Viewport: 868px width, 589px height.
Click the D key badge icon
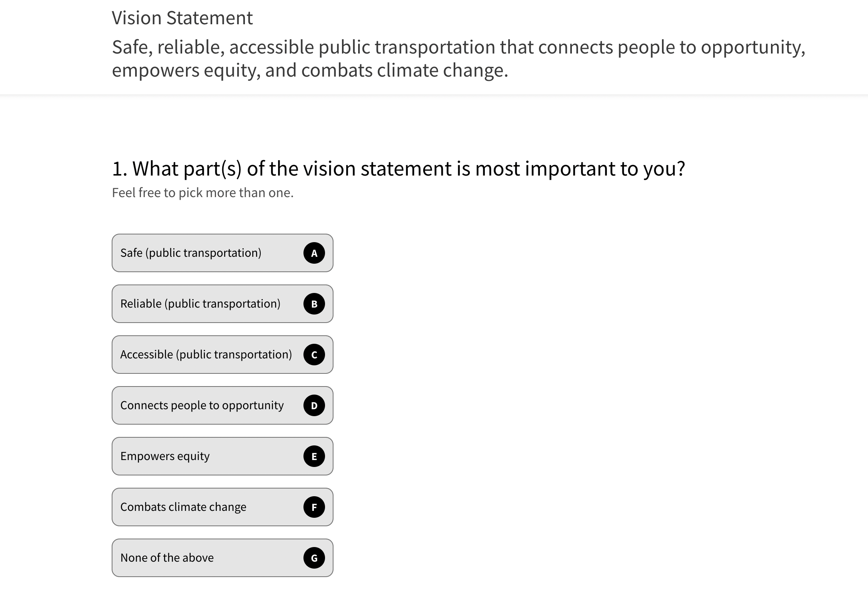coord(314,405)
